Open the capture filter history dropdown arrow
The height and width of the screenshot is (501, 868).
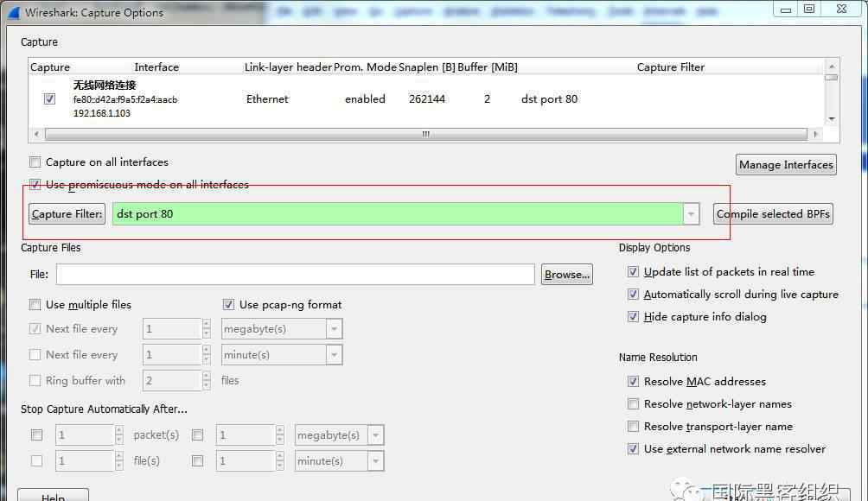[691, 214]
